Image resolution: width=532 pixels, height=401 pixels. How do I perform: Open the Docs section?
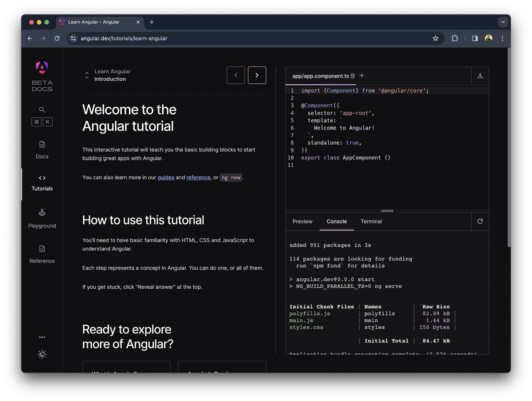tap(42, 150)
